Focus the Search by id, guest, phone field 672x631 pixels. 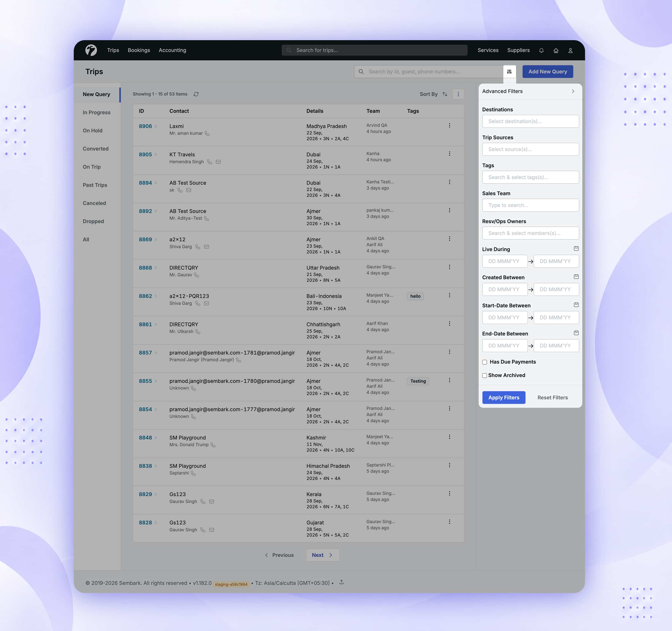[x=429, y=72]
